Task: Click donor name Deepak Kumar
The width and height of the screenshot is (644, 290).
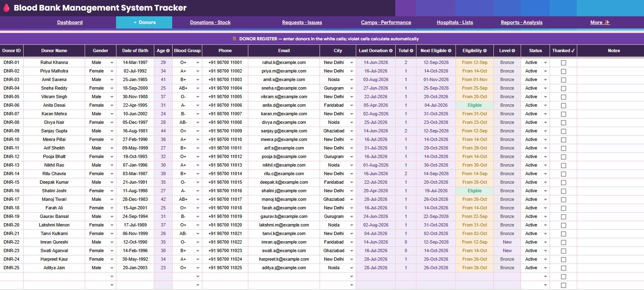Action: click(x=54, y=182)
